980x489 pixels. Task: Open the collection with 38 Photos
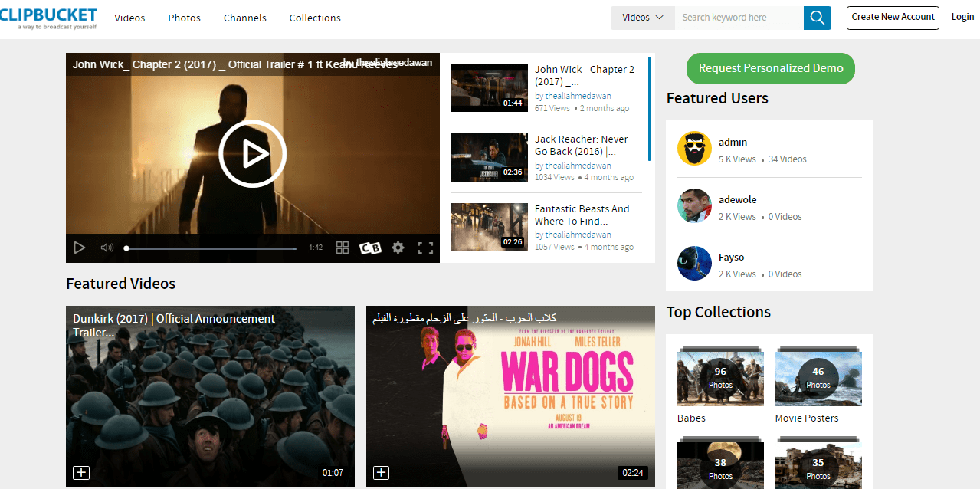click(x=720, y=464)
